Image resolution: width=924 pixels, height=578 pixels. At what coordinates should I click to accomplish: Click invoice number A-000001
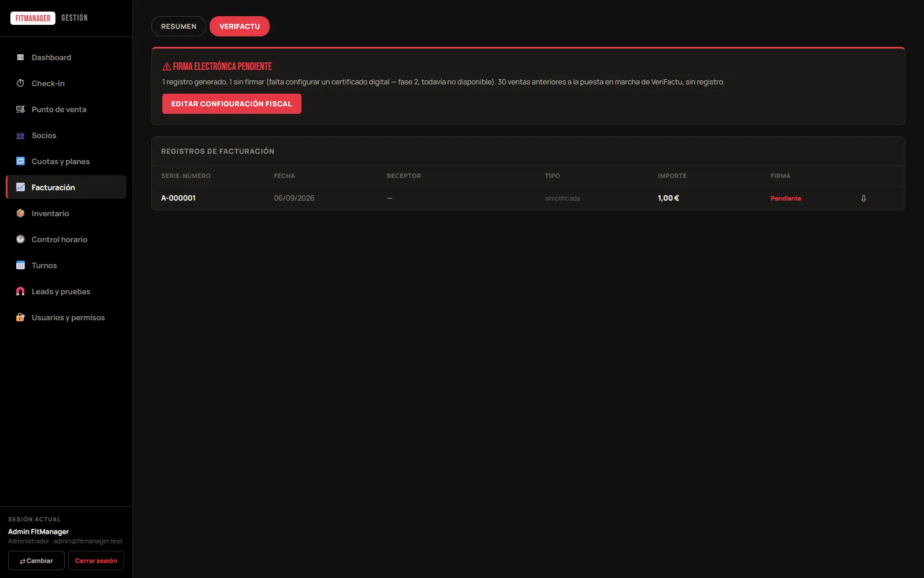[178, 198]
